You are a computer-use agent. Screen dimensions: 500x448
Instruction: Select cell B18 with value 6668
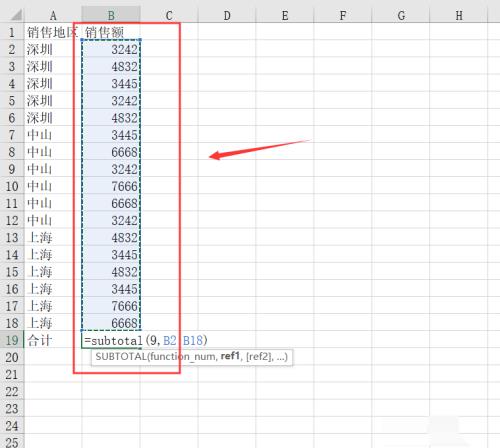(x=111, y=323)
